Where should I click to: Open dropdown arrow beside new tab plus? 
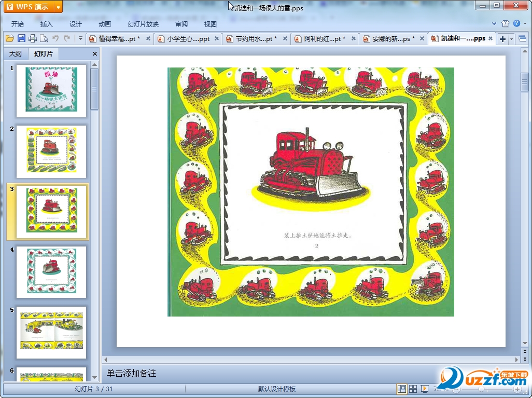pos(512,39)
